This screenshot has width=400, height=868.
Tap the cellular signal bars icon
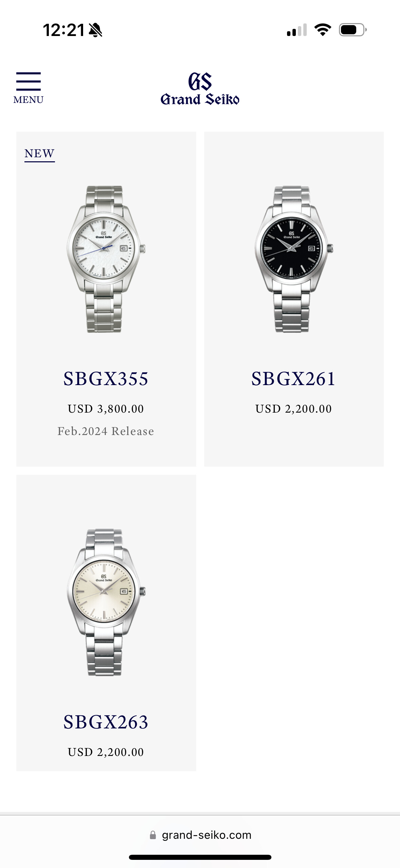pos(297,30)
